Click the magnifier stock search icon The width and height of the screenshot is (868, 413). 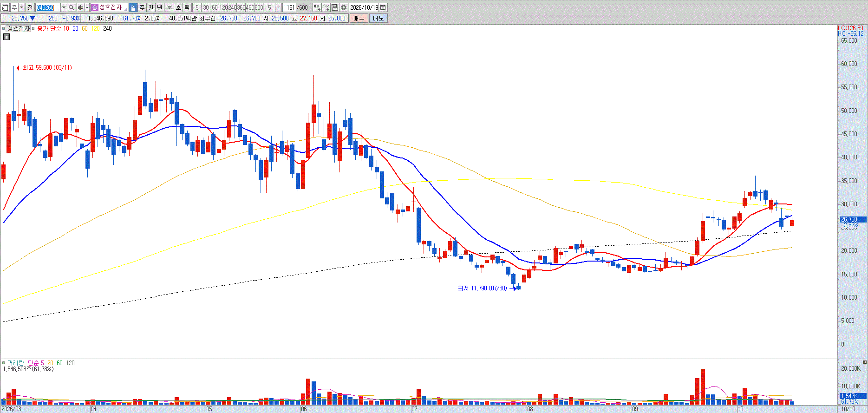tap(71, 7)
